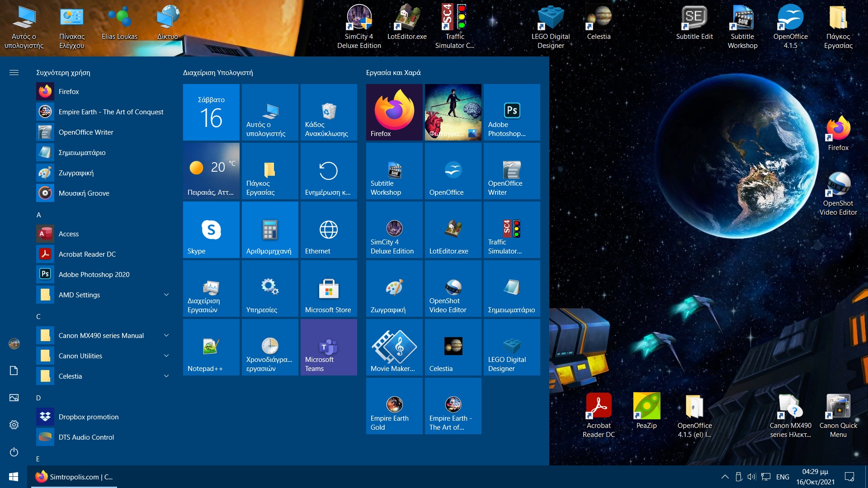Screen dimensions: 868x488
Task: Open LEGO Digital Designer tile
Action: (x=512, y=347)
